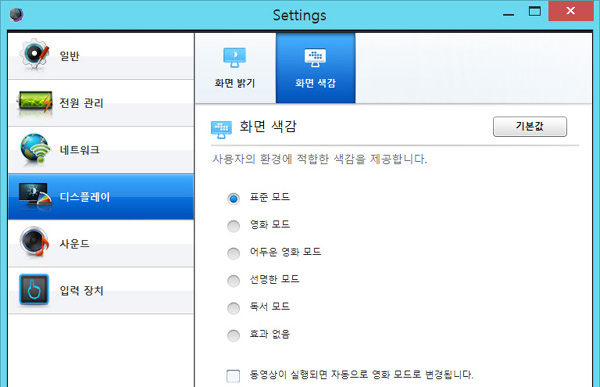Open the 화면 밝기 tab
This screenshot has height=387, width=600.
pyautogui.click(x=235, y=68)
